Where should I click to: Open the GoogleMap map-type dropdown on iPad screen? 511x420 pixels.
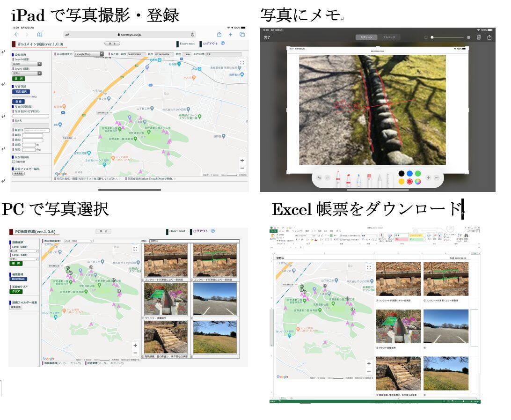pos(89,54)
